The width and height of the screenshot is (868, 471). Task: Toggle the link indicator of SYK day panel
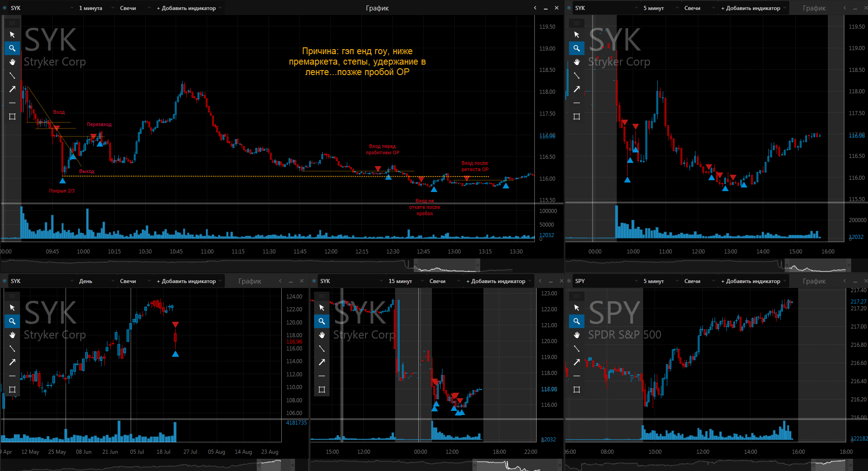[x=5, y=281]
